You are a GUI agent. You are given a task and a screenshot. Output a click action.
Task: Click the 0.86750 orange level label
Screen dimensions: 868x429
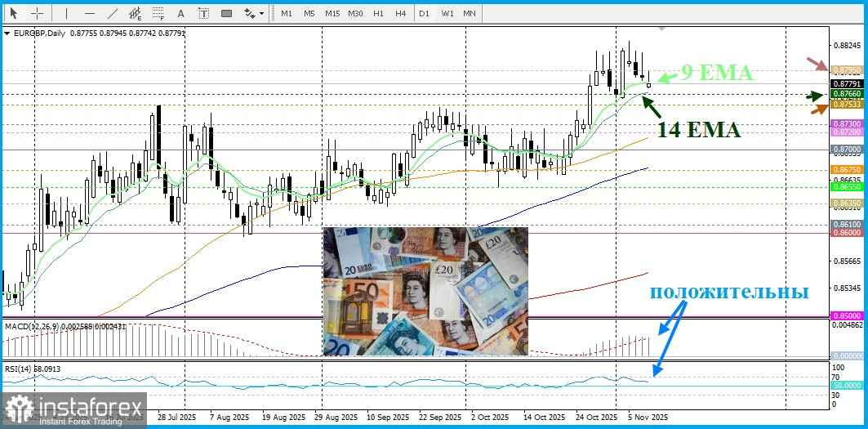tap(847, 170)
